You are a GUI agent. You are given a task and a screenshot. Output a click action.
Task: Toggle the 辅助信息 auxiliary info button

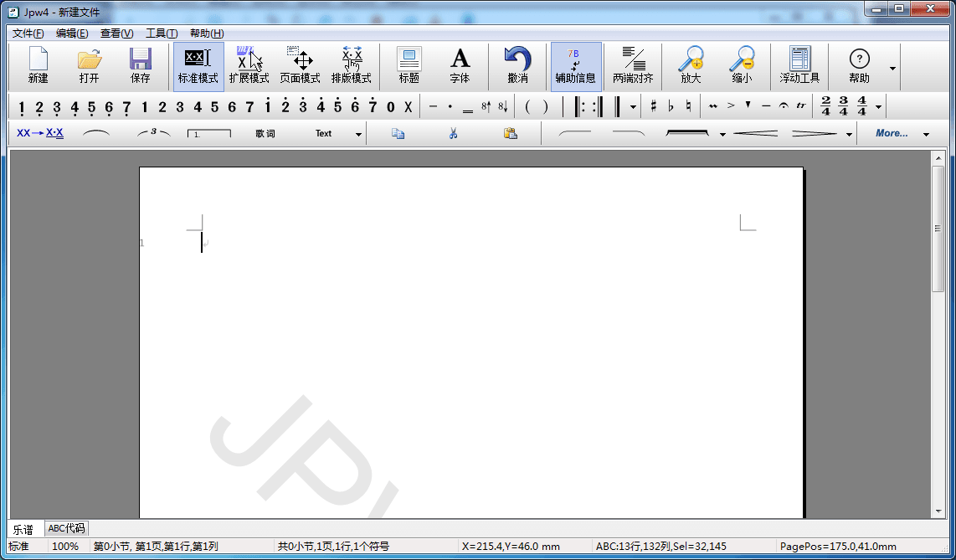click(575, 65)
